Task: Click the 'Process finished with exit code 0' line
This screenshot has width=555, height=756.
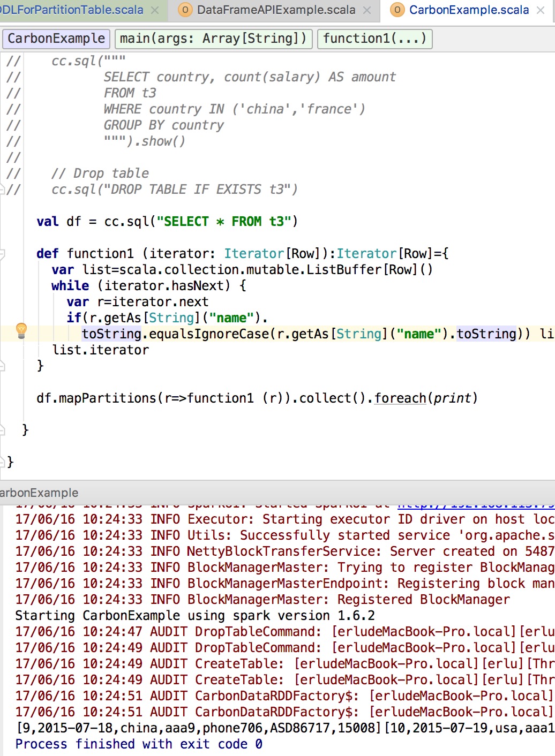Action: (139, 744)
